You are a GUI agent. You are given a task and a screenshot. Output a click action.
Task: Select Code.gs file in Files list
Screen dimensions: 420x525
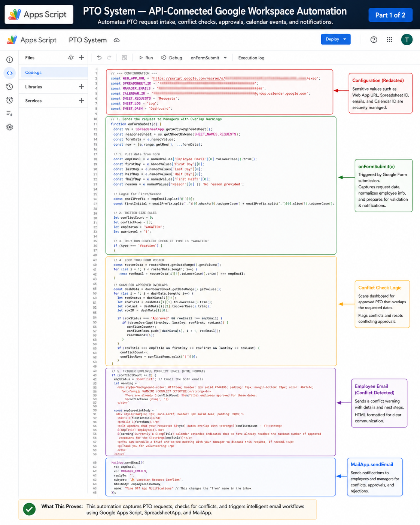(x=54, y=73)
